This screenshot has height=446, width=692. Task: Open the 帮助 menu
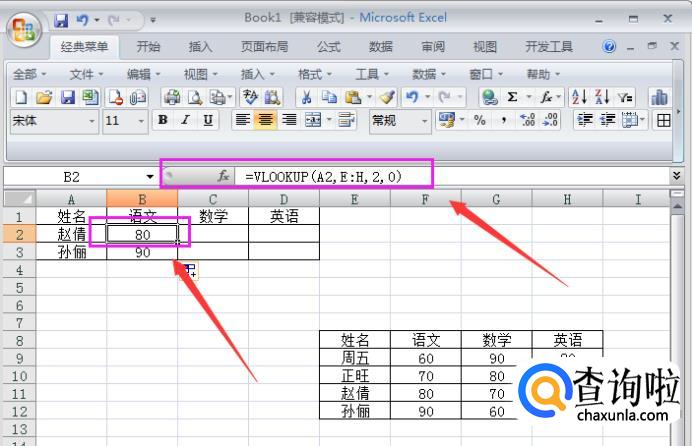543,74
